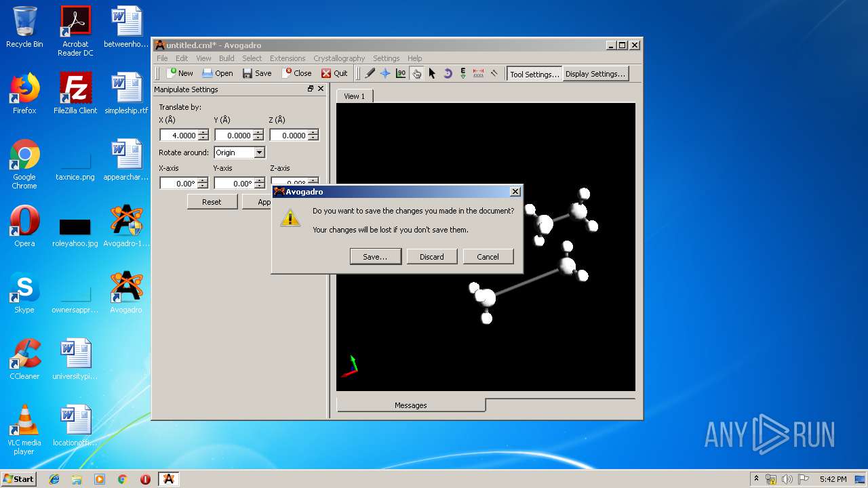
Task: Open the Extensions menu
Action: [x=288, y=58]
